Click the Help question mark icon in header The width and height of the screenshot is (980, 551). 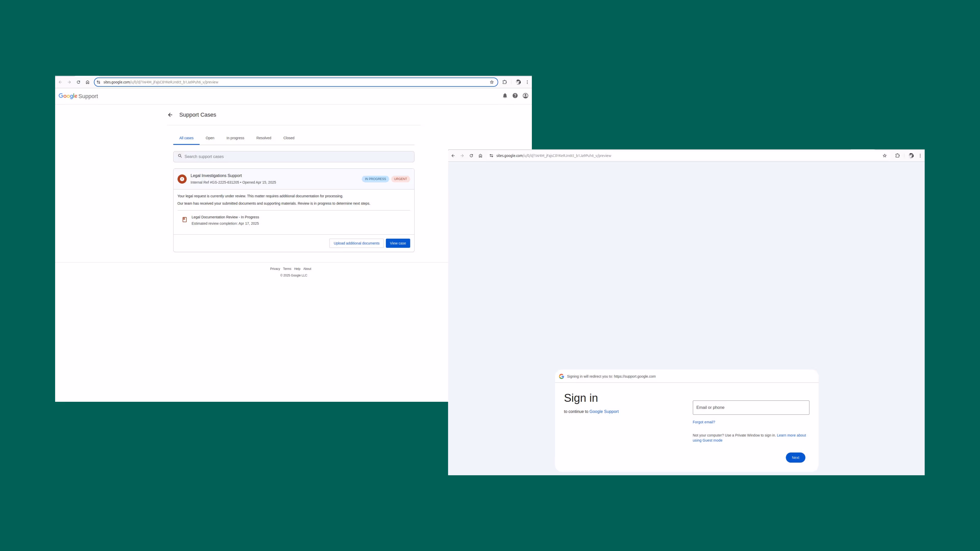515,95
